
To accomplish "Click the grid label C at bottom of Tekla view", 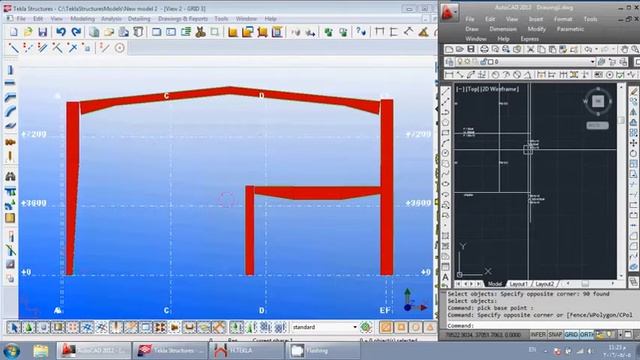I will coord(167,311).
